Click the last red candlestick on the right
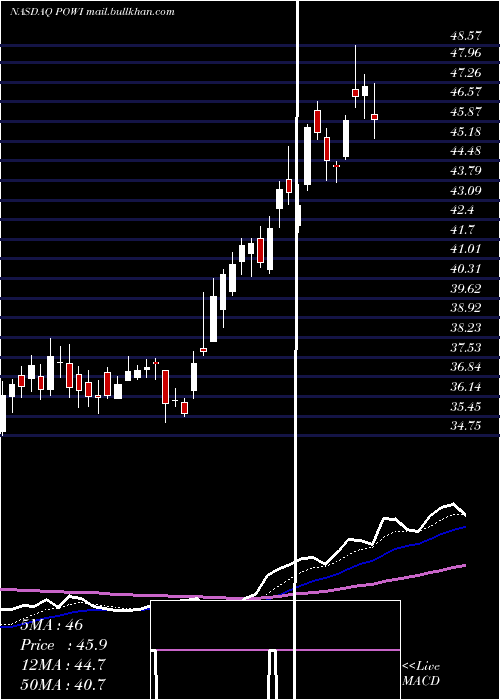The width and height of the screenshot is (500, 700). click(x=375, y=117)
